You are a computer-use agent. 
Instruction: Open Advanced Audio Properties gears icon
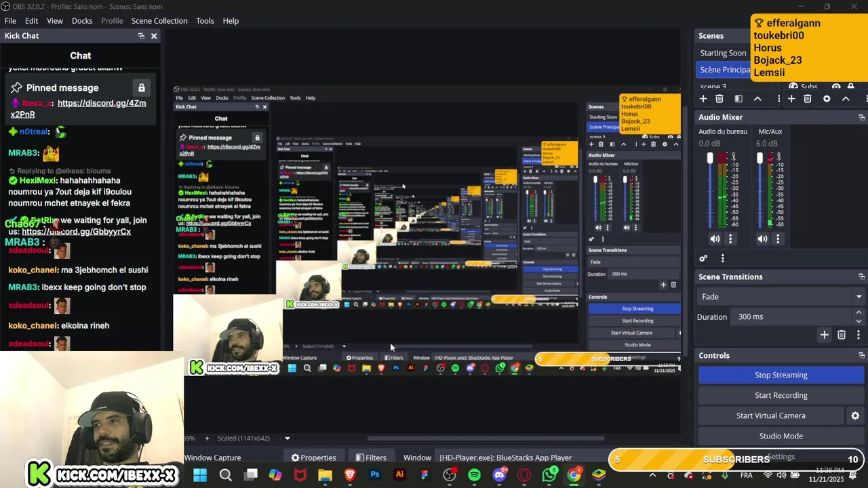pos(704,258)
